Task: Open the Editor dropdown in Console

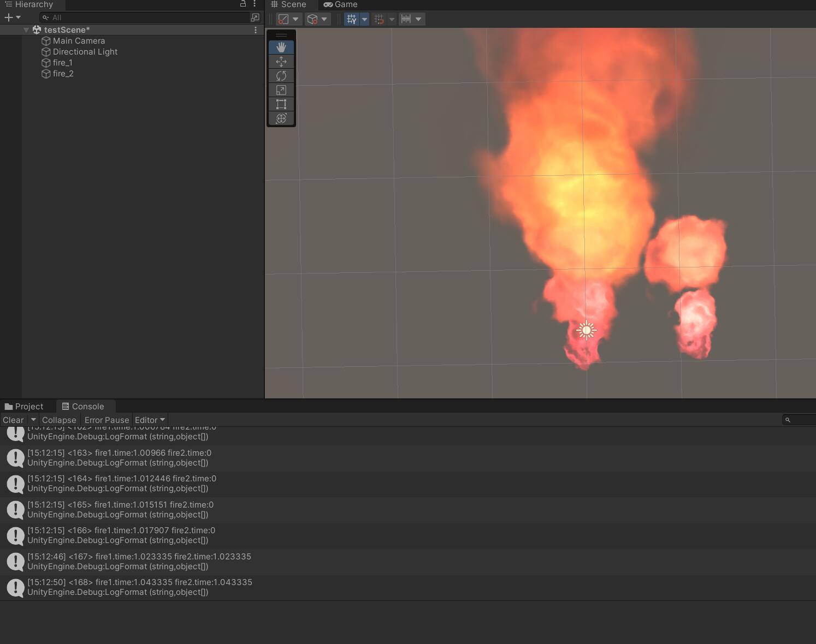Action: [150, 420]
